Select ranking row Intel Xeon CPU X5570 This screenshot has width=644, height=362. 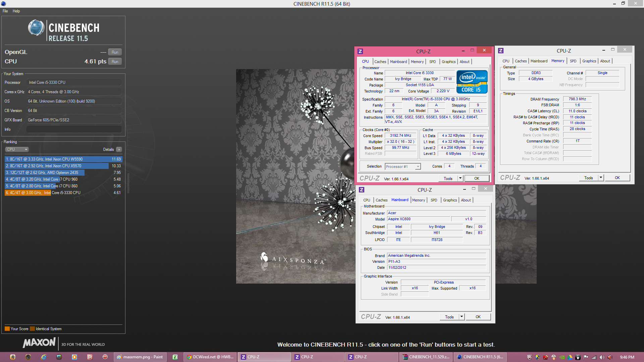(x=63, y=166)
